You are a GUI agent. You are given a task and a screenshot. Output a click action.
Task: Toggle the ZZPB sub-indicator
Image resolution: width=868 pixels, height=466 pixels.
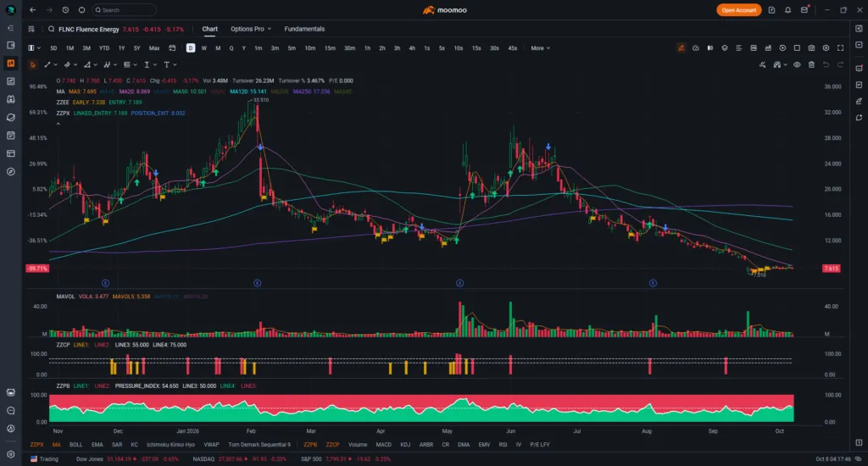click(310, 445)
